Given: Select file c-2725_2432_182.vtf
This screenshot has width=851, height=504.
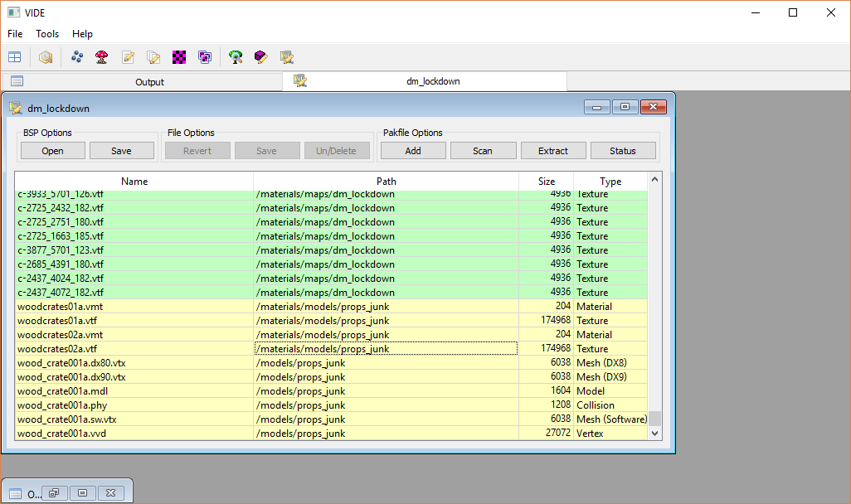Looking at the screenshot, I should pos(331,208).
